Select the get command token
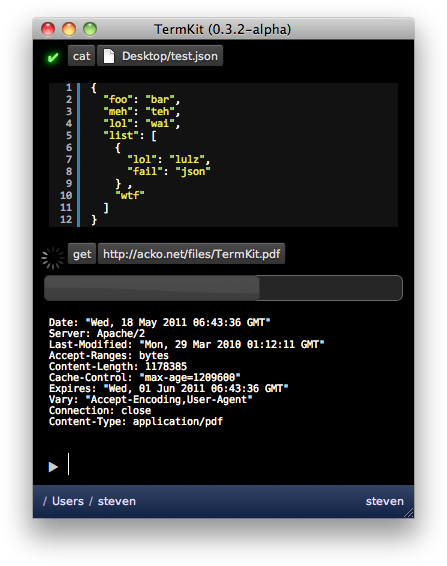This screenshot has width=447, height=566. tap(82, 254)
